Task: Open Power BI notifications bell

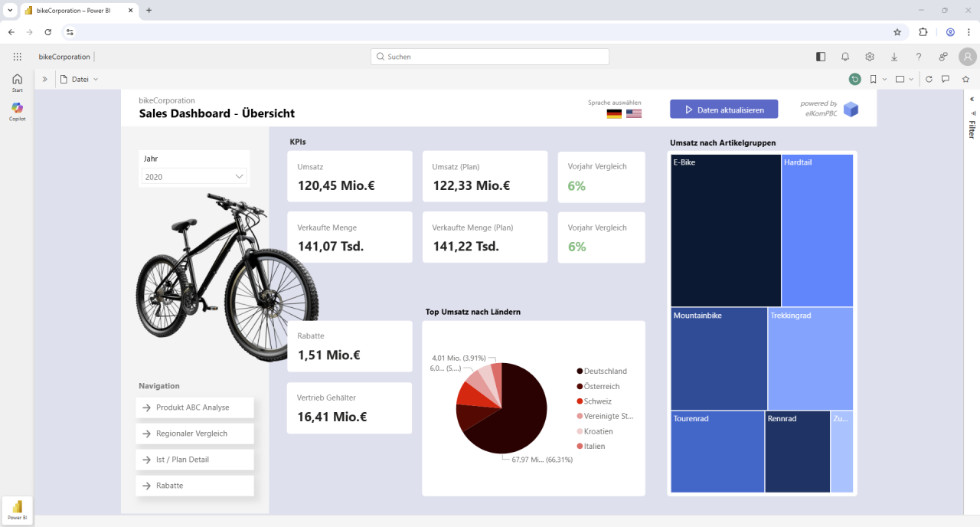Action: (x=845, y=57)
